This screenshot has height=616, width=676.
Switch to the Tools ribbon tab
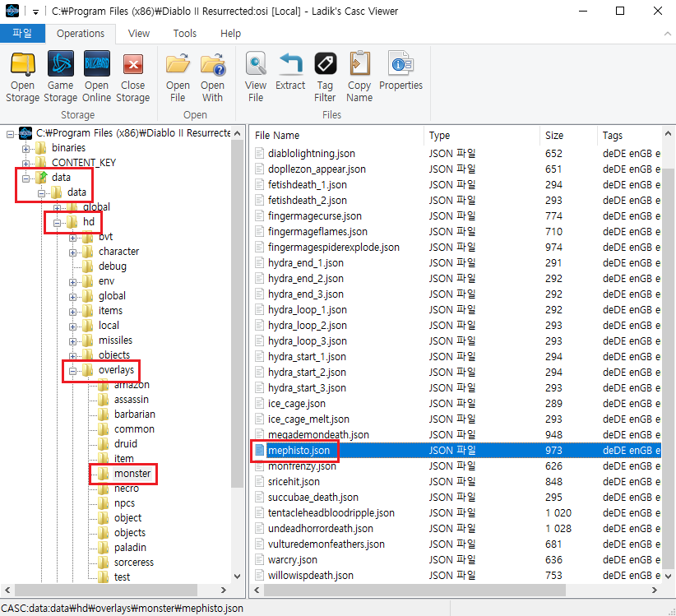click(x=185, y=34)
